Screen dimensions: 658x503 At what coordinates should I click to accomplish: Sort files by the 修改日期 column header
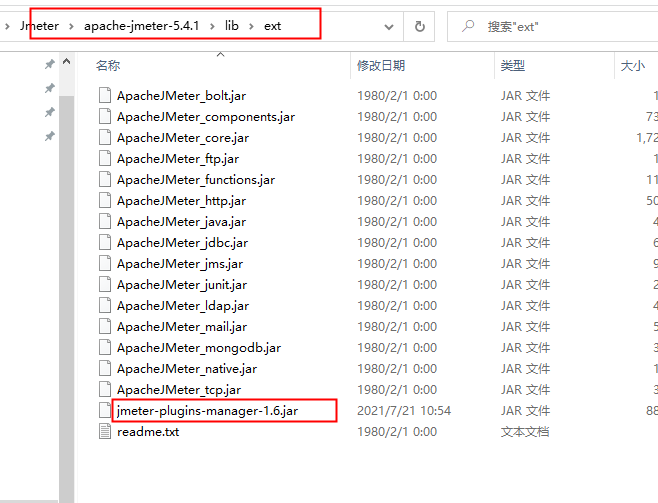(381, 65)
